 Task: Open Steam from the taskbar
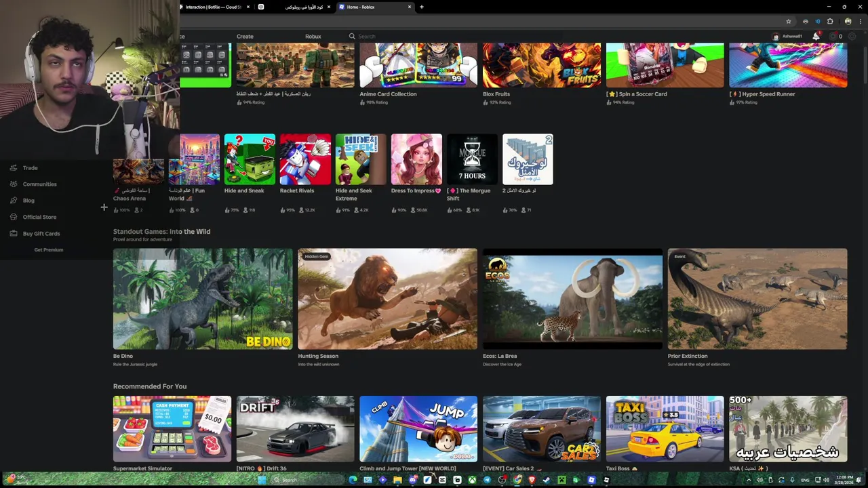coord(547,480)
